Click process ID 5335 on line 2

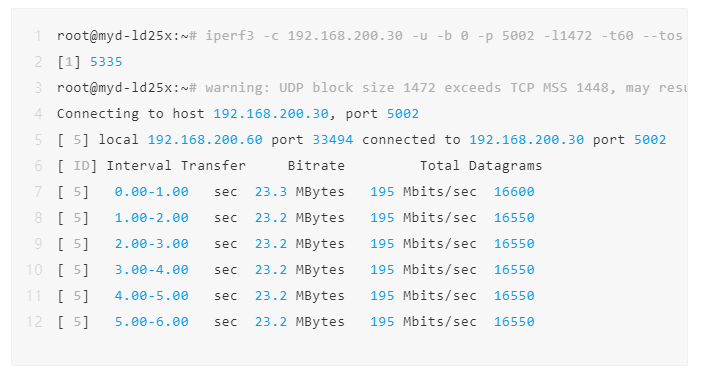point(106,62)
